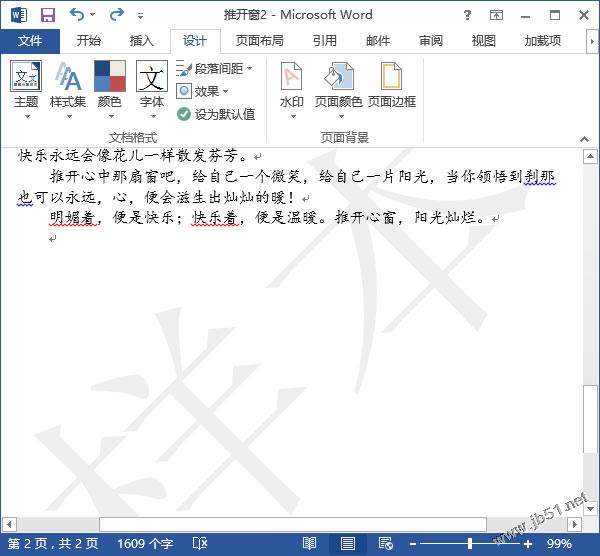This screenshot has height=556, width=600.
Task: Open the File (文件) tab
Action: click(31, 41)
